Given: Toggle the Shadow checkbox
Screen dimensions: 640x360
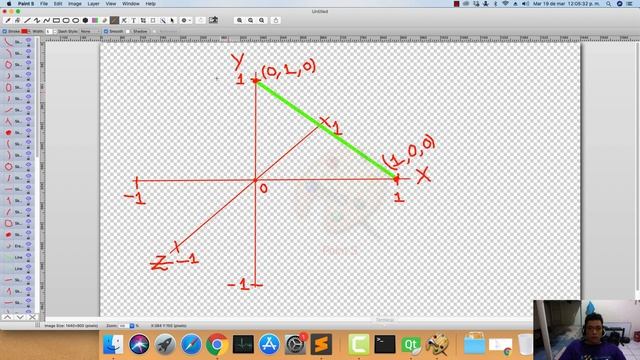Looking at the screenshot, I should pos(128,31).
